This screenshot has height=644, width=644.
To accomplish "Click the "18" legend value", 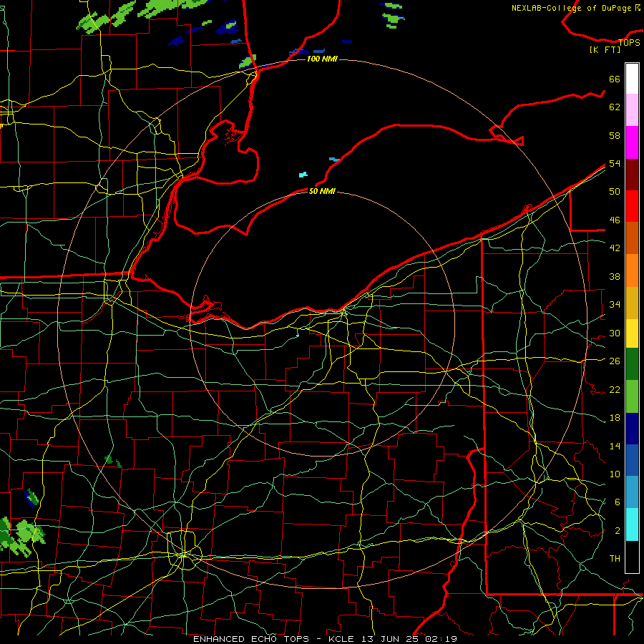I will [615, 418].
